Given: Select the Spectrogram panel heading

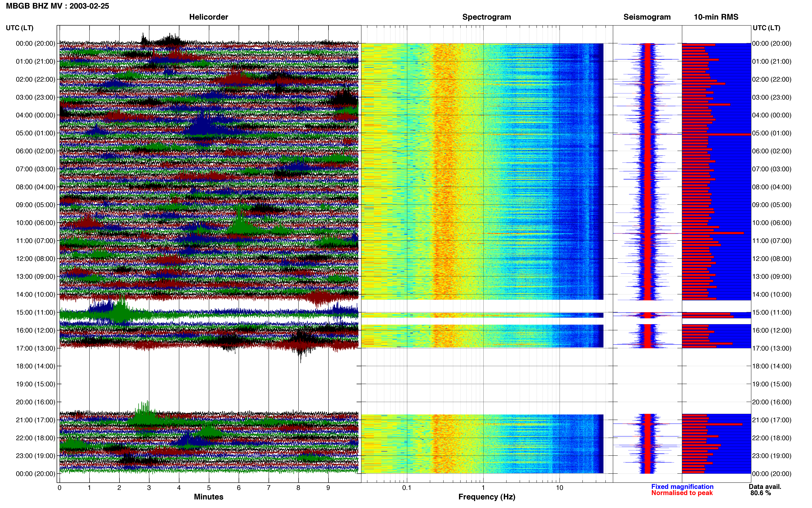Looking at the screenshot, I should [x=487, y=17].
